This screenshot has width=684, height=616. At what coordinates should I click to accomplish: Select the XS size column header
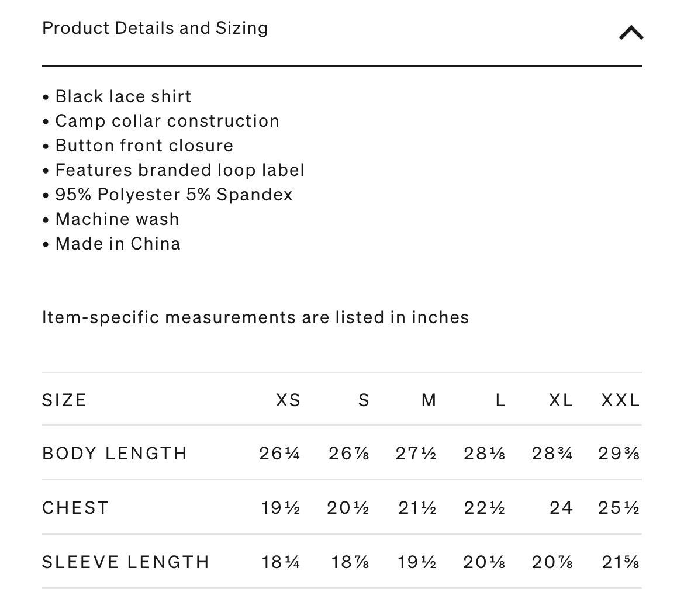click(x=288, y=400)
